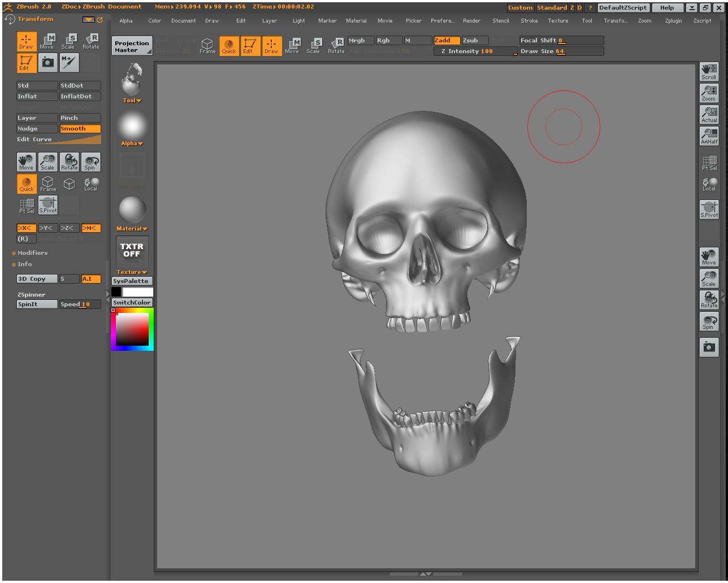Toggle the Mrgb painting mode
This screenshot has height=583, width=728.
(360, 40)
